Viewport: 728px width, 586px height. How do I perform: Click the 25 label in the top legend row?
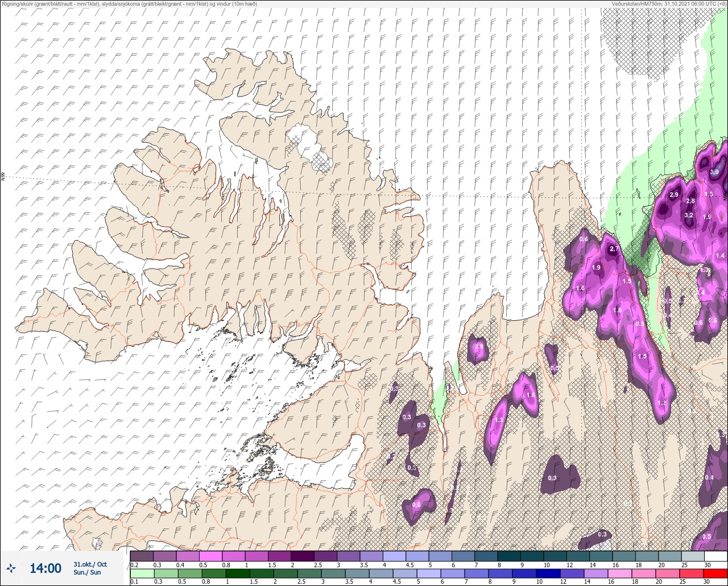tap(684, 564)
